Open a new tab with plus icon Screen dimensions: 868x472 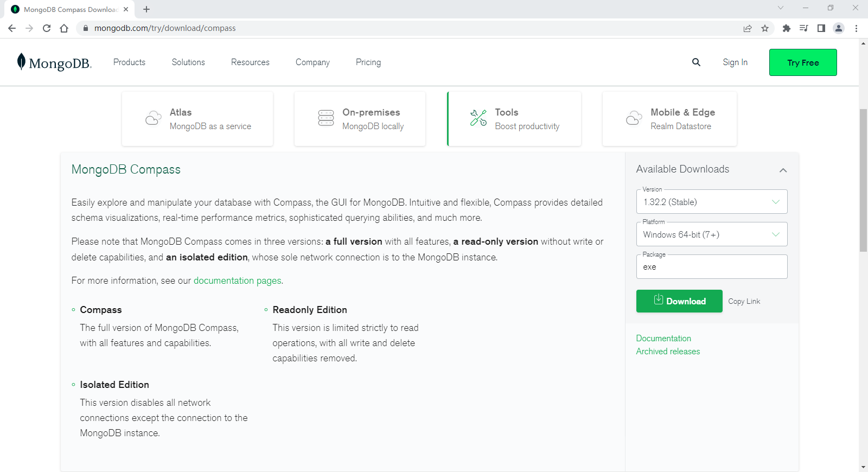[146, 9]
